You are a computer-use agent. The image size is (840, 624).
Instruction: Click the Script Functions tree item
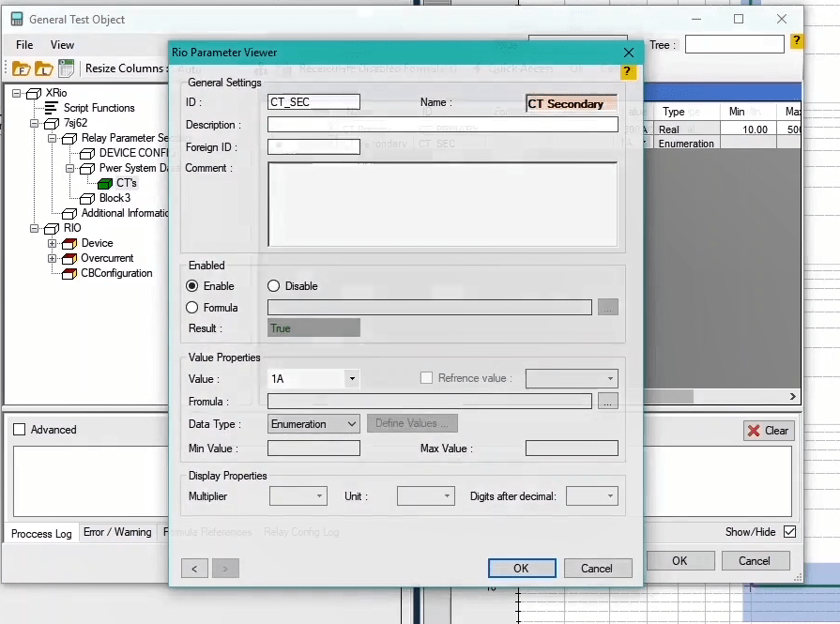99,108
